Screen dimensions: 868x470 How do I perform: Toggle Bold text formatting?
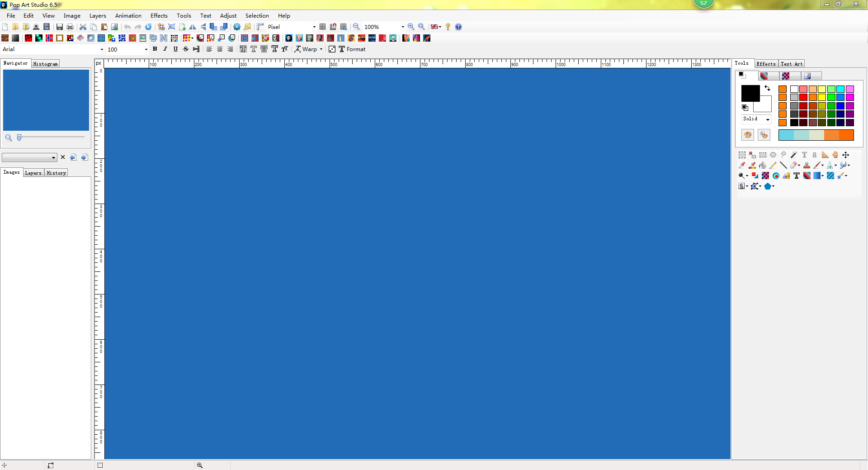(155, 49)
